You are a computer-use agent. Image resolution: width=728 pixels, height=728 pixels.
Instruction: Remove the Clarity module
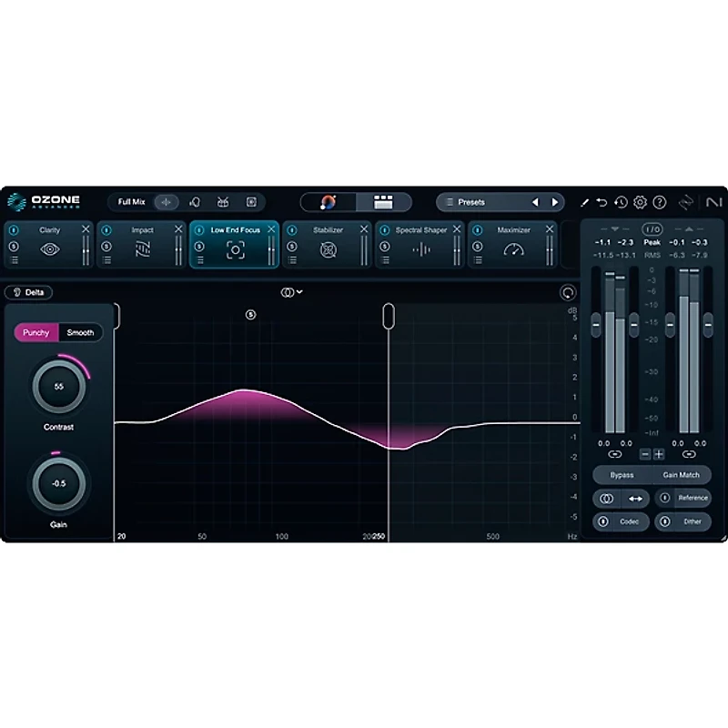pyautogui.click(x=86, y=229)
